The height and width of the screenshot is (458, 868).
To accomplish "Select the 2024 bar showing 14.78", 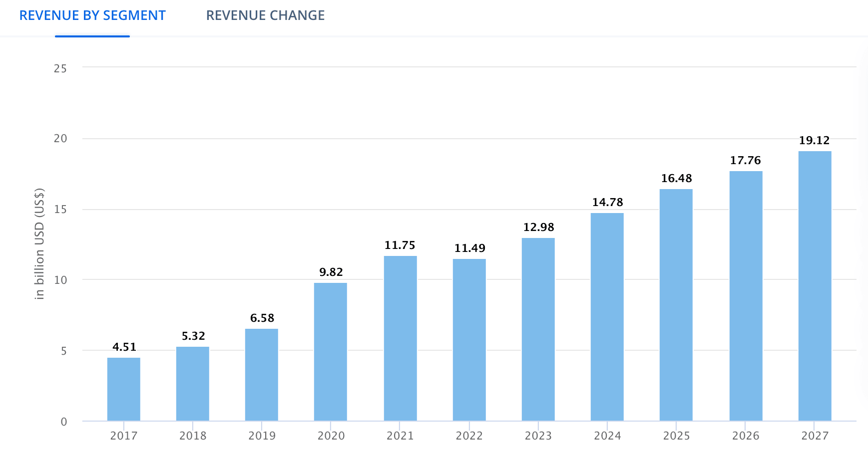I will (607, 317).
